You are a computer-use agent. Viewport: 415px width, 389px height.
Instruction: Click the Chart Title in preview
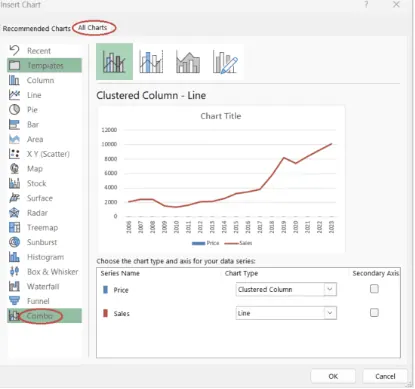coord(221,116)
